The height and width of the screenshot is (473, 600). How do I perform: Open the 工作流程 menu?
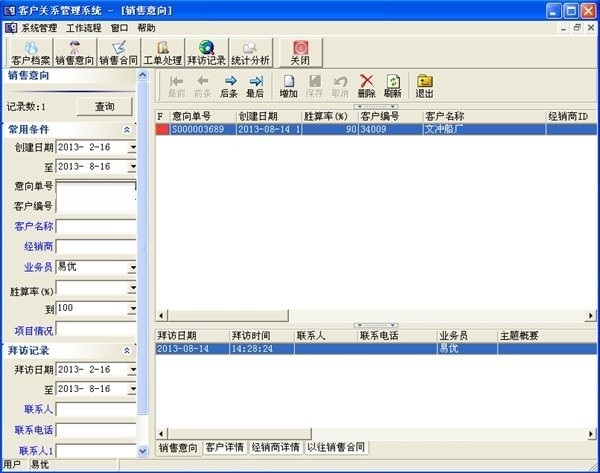(83, 28)
